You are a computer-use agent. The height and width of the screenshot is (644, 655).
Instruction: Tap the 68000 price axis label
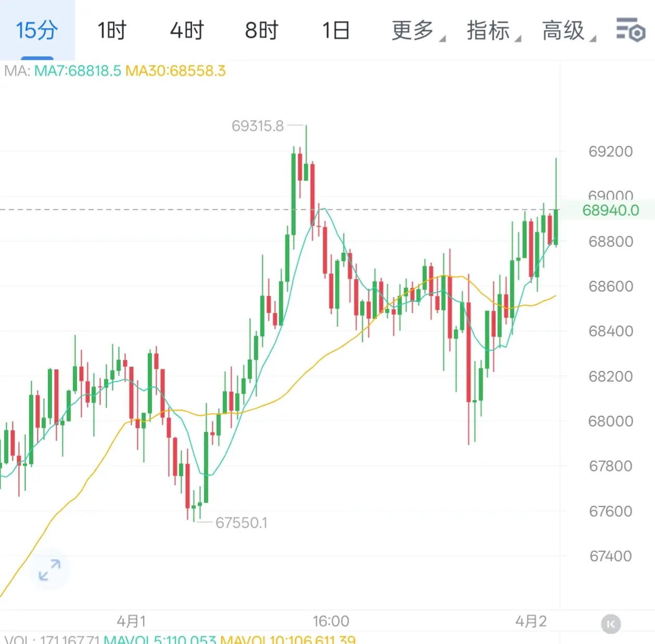pos(611,421)
